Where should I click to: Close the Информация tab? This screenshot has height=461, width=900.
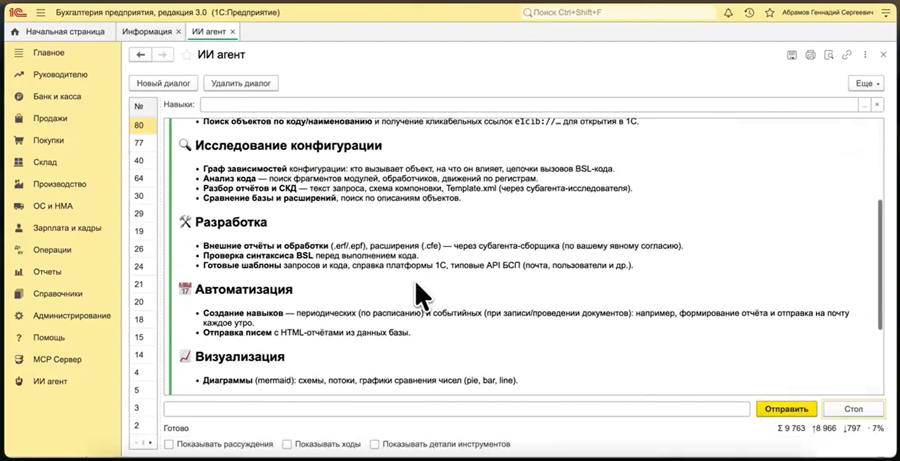pyautogui.click(x=179, y=32)
